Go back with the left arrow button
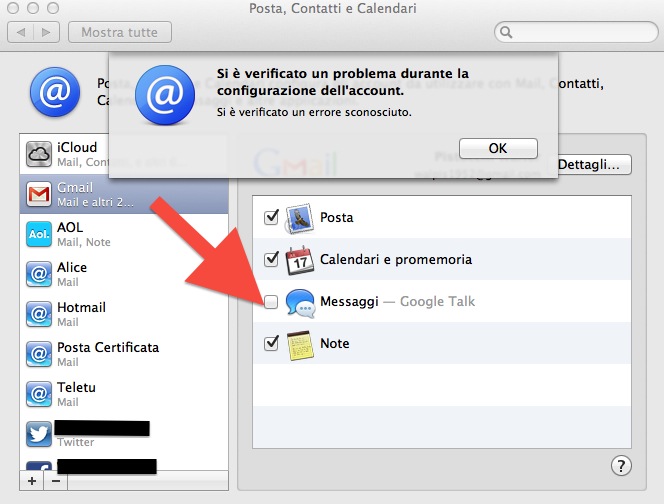This screenshot has width=664, height=504. point(21,32)
